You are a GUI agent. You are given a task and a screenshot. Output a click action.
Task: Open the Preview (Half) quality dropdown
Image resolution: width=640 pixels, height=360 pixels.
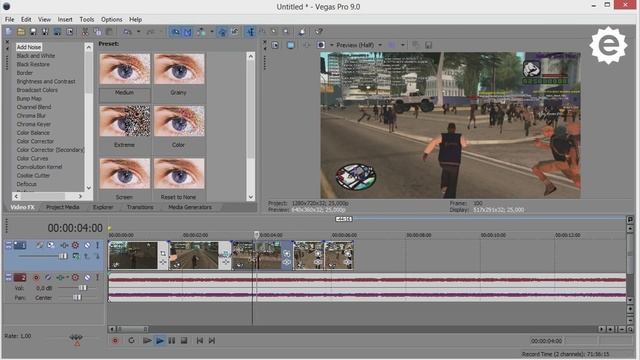[380, 45]
